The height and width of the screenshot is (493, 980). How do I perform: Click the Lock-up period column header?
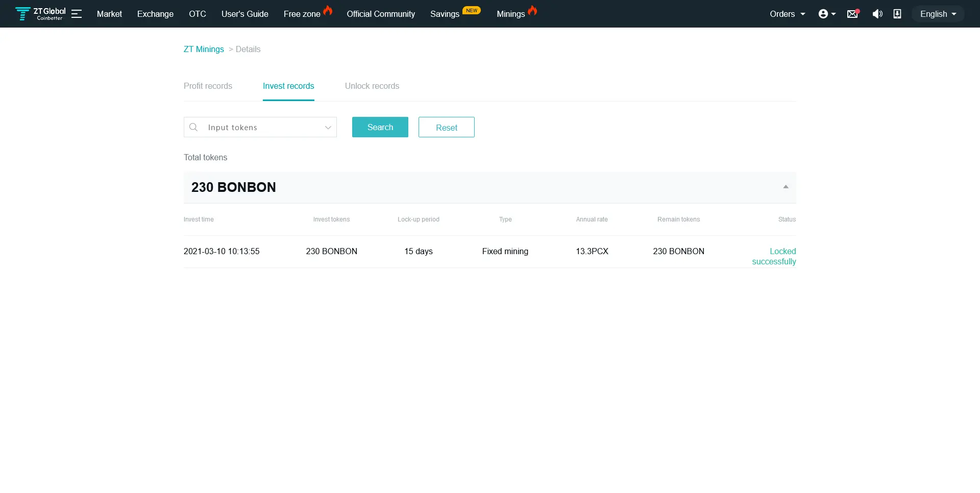[x=419, y=219]
